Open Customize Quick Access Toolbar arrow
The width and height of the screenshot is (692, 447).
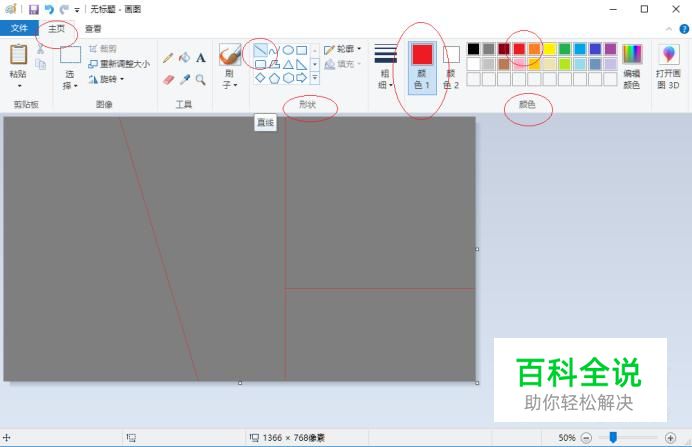[77, 10]
